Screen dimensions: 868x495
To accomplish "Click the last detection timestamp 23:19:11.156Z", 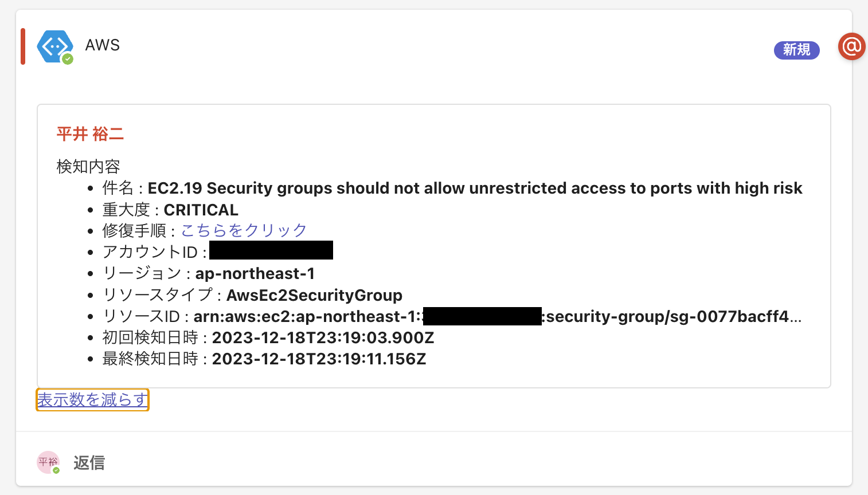I will [319, 359].
